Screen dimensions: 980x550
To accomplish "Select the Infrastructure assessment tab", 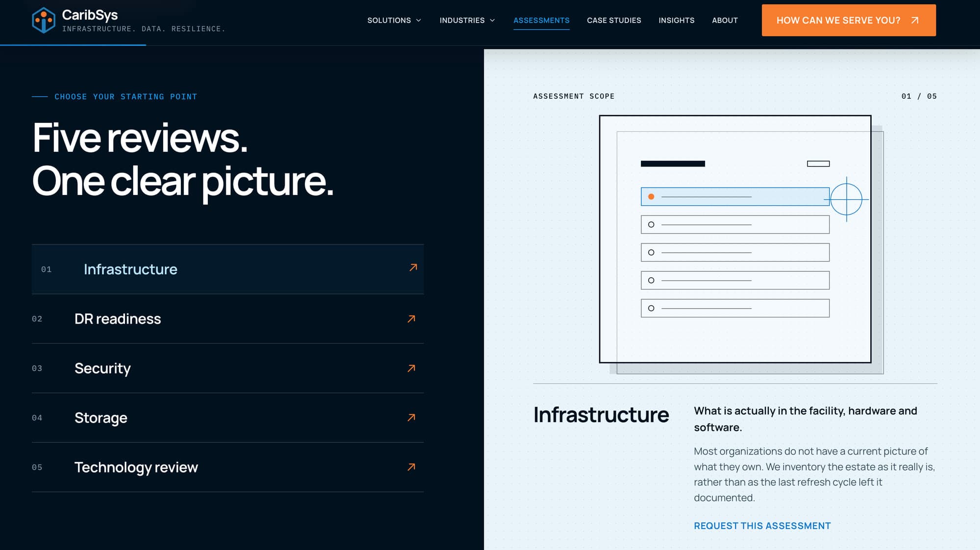I will point(228,269).
